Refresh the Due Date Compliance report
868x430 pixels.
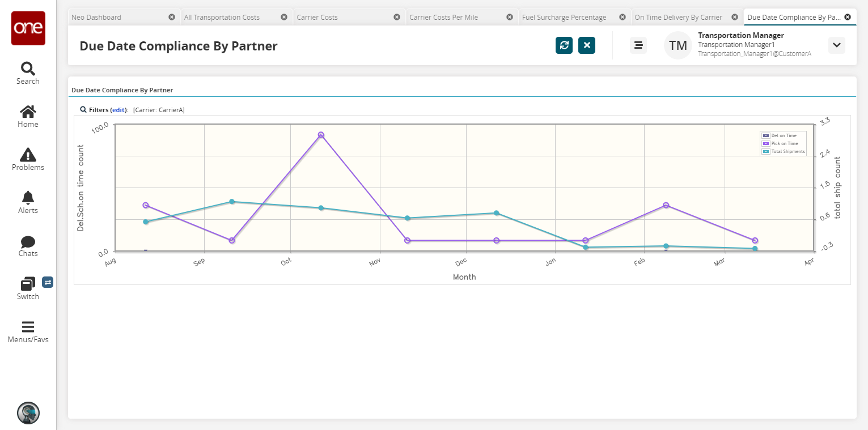(564, 45)
